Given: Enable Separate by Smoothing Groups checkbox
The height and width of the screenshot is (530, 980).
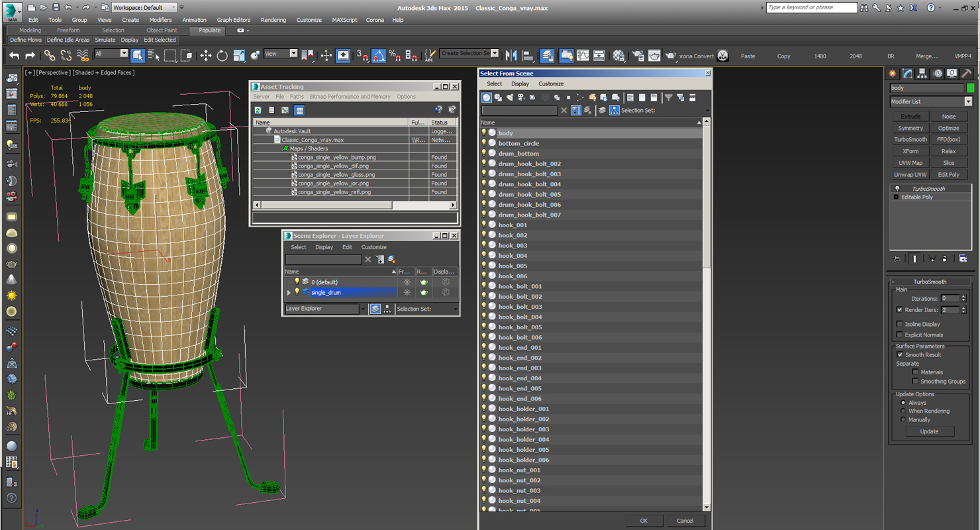Looking at the screenshot, I should tap(915, 382).
